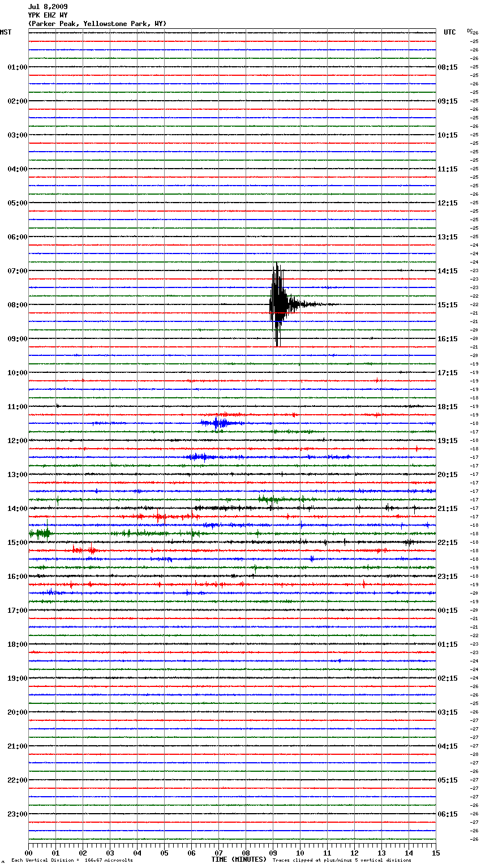Click the 17:15 UTC time label
Image resolution: width=481 pixels, height=868 pixels.
click(x=448, y=373)
